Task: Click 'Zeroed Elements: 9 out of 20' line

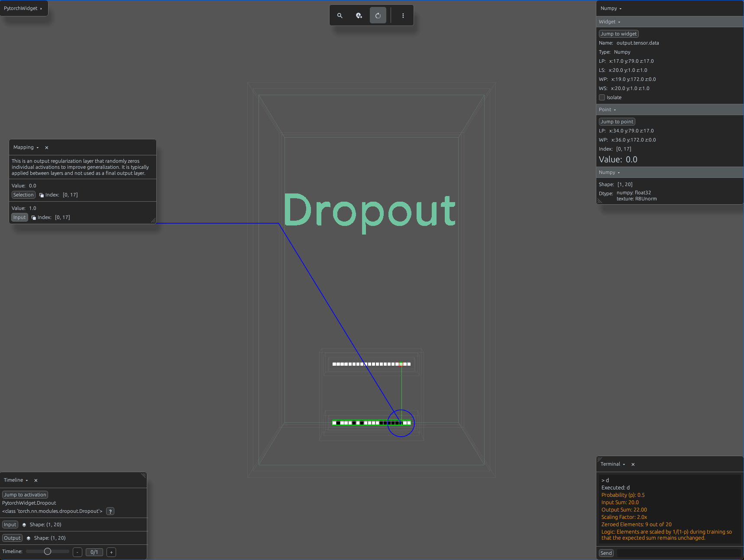Action: pyautogui.click(x=636, y=525)
